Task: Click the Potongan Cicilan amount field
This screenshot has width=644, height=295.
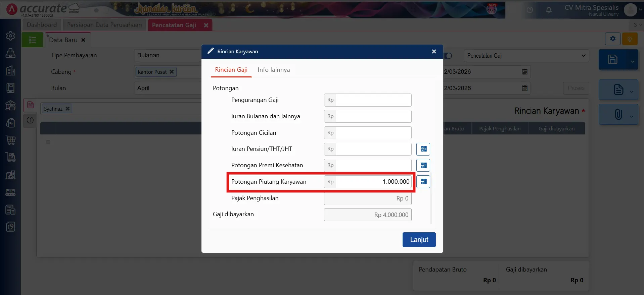Action: (x=368, y=133)
